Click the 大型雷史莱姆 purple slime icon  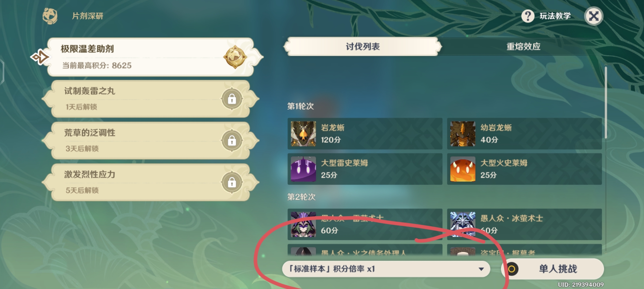(303, 169)
